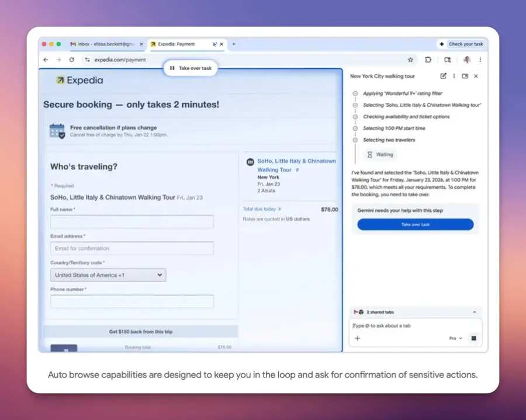Bookmark page with the star icon
The height and width of the screenshot is (420, 526).
tap(410, 60)
